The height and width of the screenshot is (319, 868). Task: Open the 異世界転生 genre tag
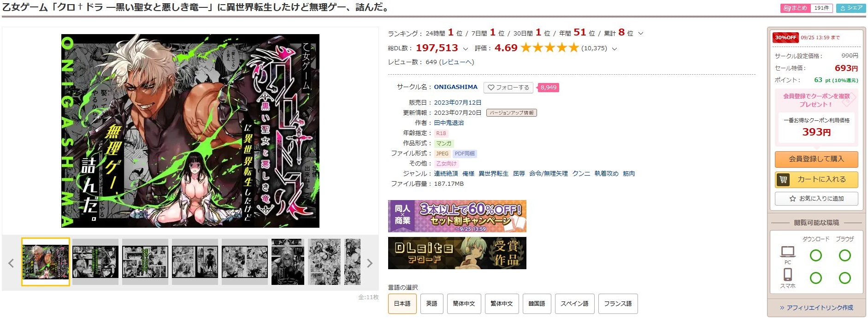pos(493,174)
